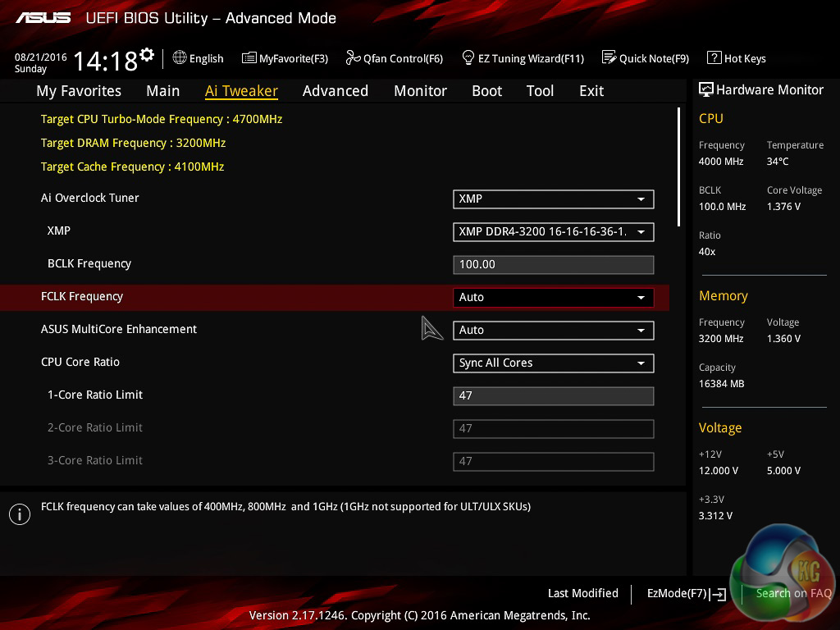Image resolution: width=840 pixels, height=630 pixels.
Task: Open the Monitor tab
Action: tap(421, 91)
